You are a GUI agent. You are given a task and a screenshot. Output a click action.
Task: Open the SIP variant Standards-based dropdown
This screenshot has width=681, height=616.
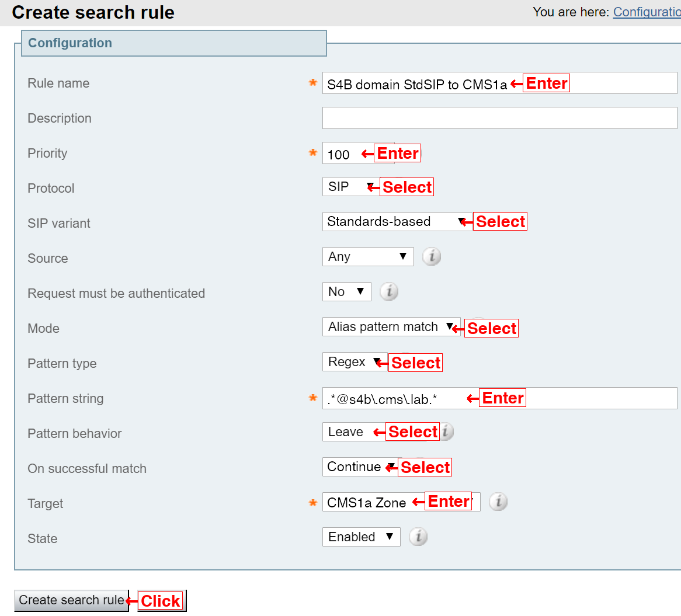[x=397, y=221]
